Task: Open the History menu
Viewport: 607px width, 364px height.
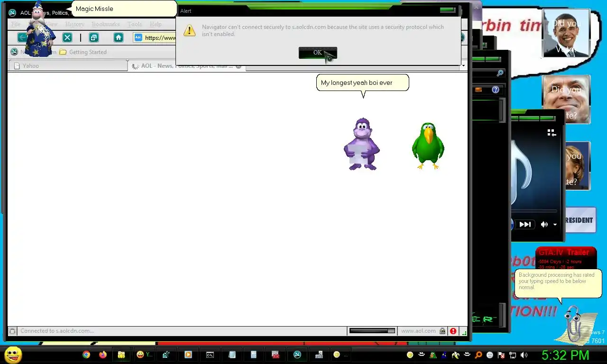Action: [x=74, y=24]
